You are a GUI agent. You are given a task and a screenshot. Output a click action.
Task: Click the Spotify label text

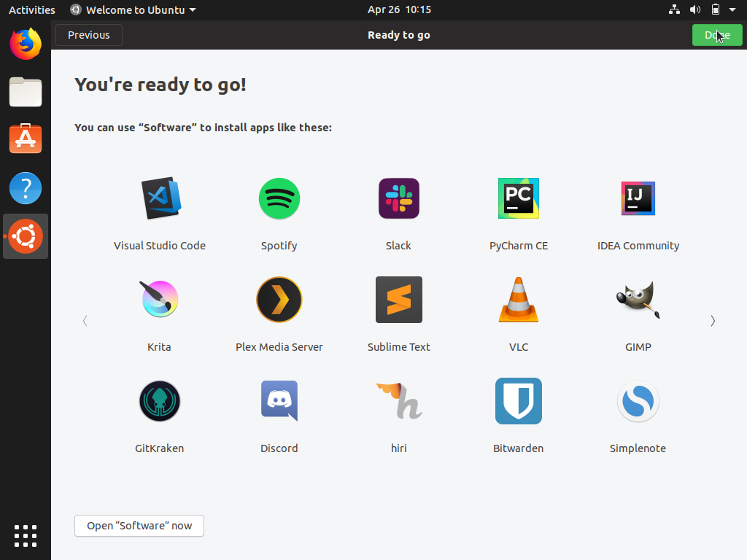[x=279, y=246]
